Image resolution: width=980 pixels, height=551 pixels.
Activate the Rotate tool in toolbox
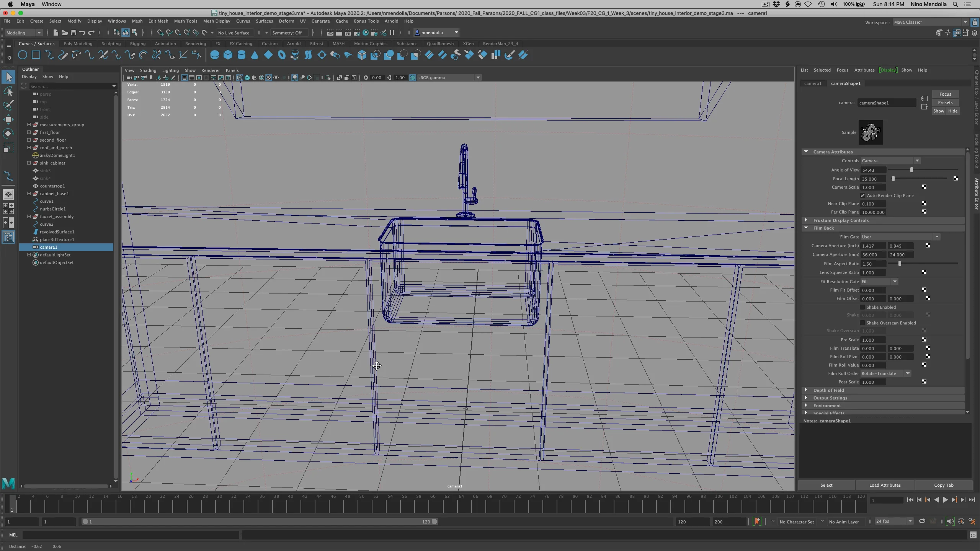[x=8, y=134]
